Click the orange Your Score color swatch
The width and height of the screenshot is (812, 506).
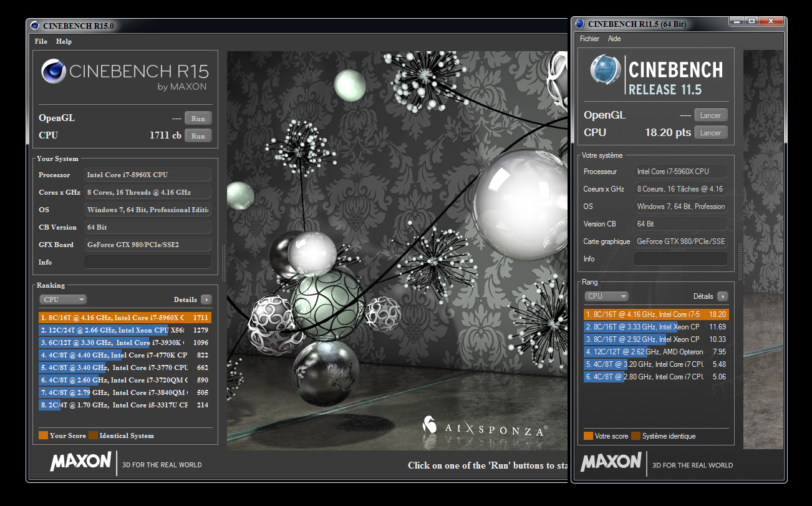click(43, 435)
